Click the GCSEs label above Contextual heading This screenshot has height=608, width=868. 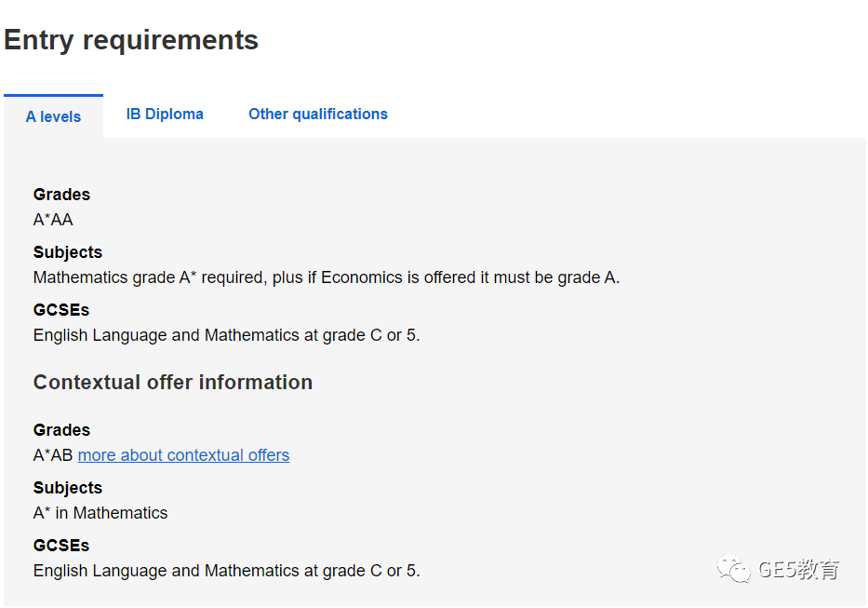coord(60,310)
